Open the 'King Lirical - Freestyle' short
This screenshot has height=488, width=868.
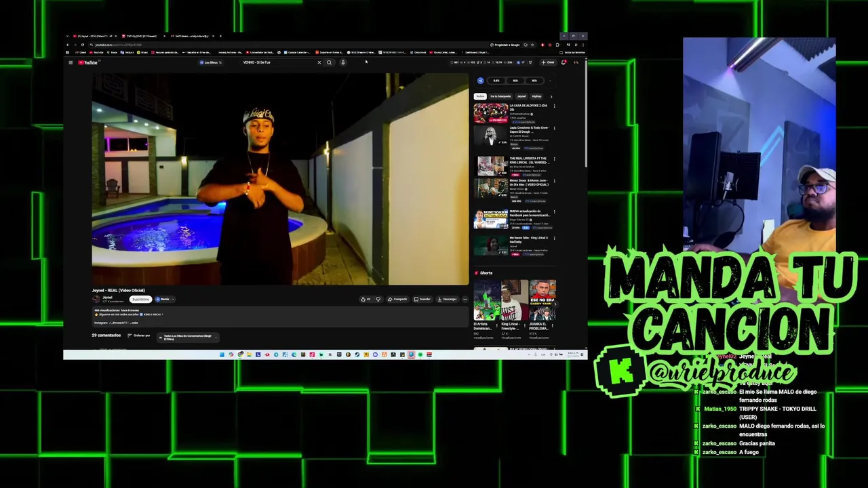click(515, 300)
